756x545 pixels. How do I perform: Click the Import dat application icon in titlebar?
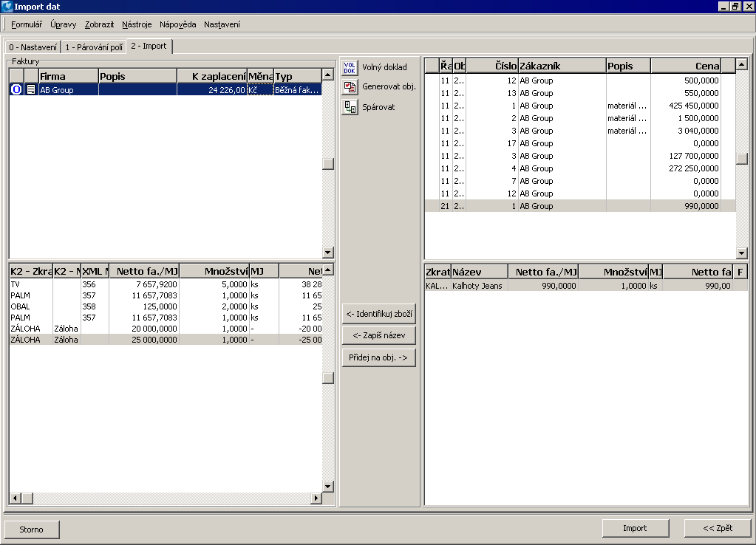[x=7, y=6]
